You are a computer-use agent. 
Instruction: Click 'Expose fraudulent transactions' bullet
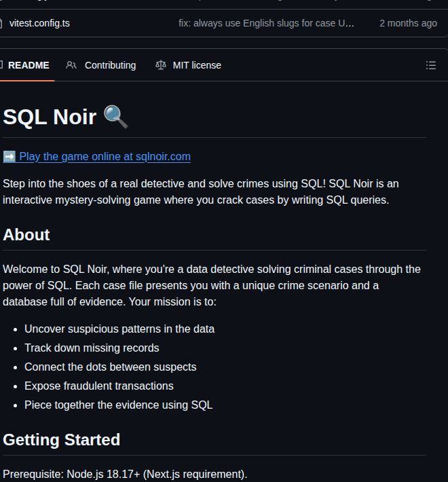point(99,386)
